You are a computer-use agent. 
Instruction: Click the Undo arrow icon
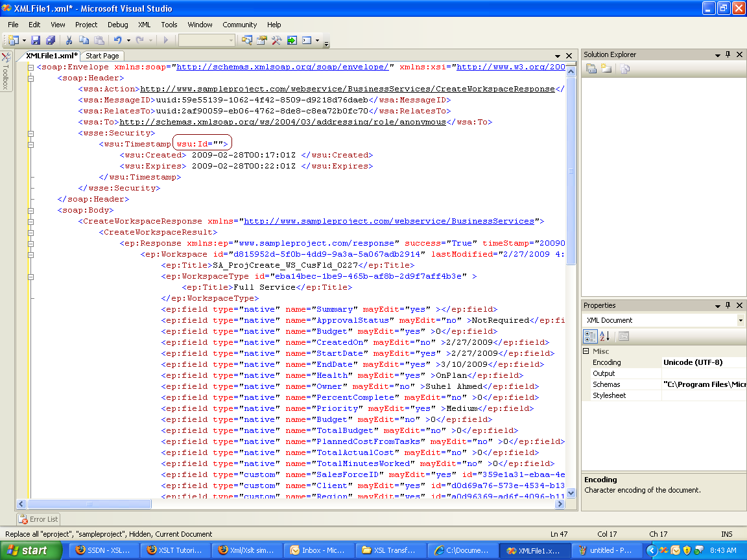click(118, 40)
